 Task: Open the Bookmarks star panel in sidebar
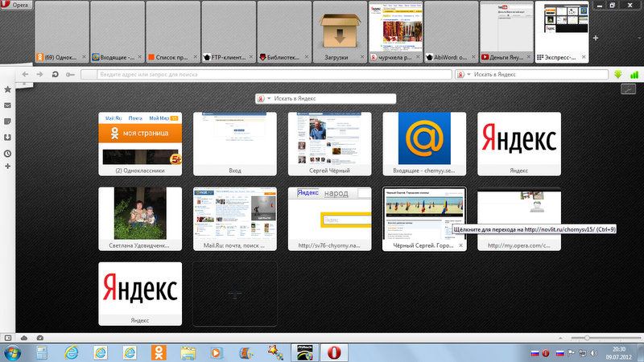(7, 89)
